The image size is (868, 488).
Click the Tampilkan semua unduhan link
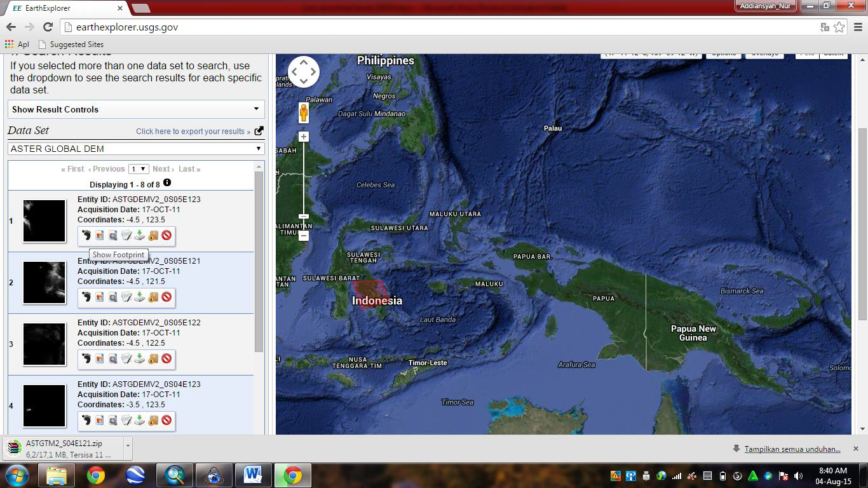click(792, 449)
